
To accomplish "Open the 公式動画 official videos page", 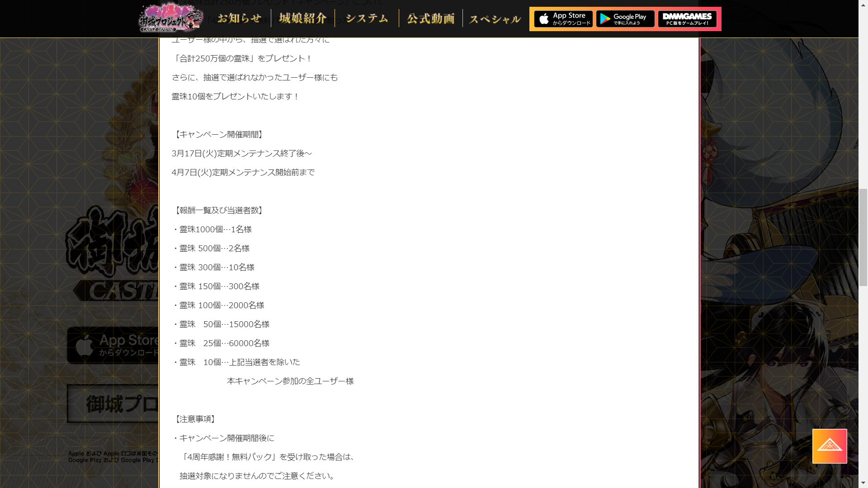I will pyautogui.click(x=431, y=19).
